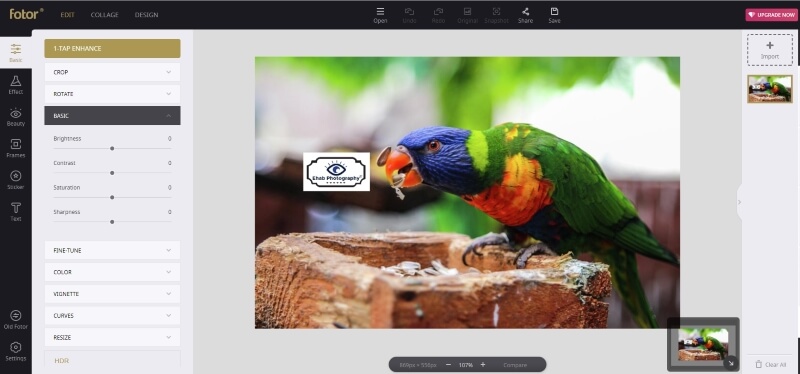Image resolution: width=800 pixels, height=374 pixels.
Task: Collapse the BASIC section
Action: pos(112,116)
